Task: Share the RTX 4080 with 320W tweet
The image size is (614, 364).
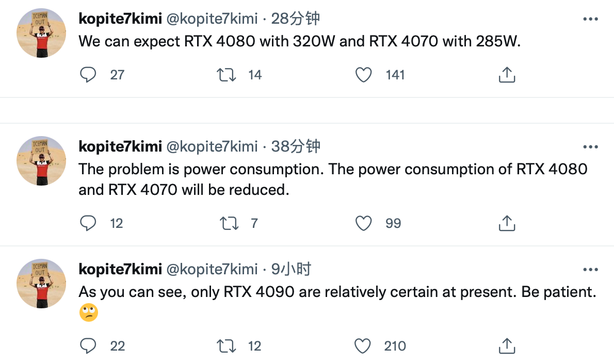Action: click(x=507, y=74)
